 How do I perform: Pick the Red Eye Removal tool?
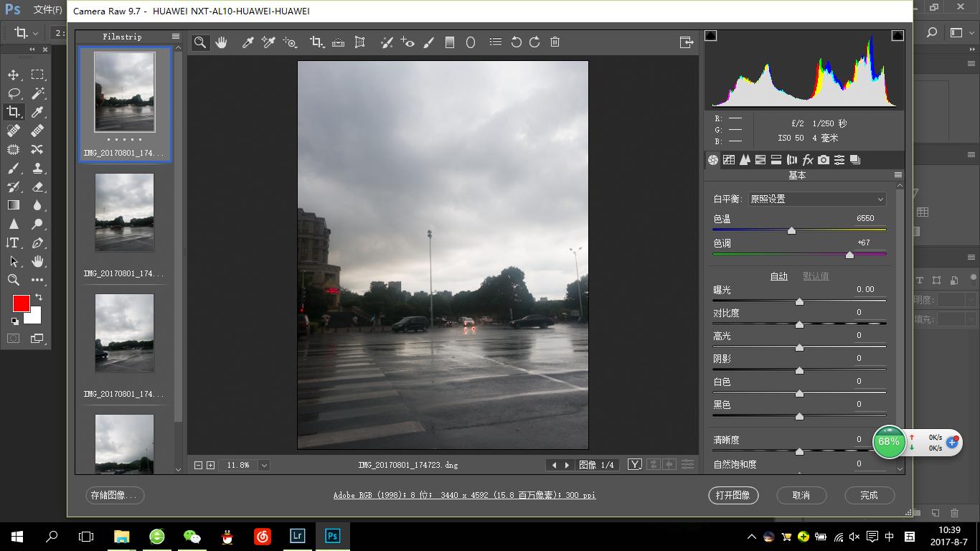coord(407,42)
